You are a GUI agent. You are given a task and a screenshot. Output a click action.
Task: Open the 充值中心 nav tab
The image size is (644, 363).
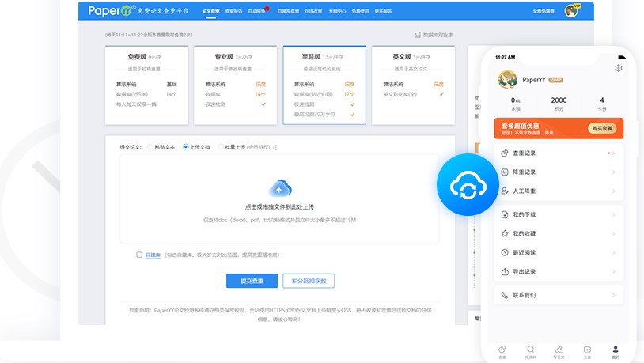(337, 11)
